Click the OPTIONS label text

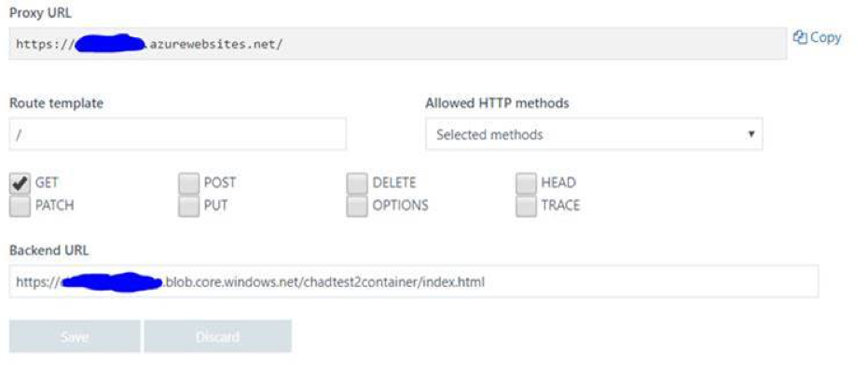[x=400, y=205]
